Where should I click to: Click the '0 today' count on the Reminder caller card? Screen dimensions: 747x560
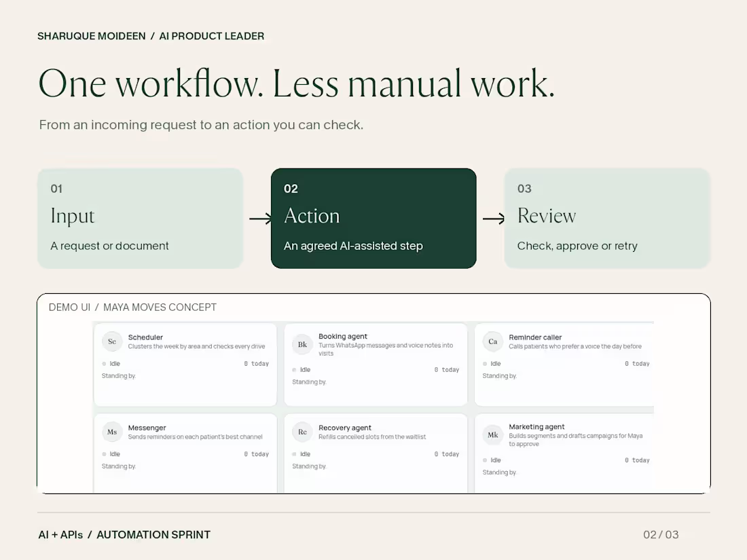click(x=637, y=364)
